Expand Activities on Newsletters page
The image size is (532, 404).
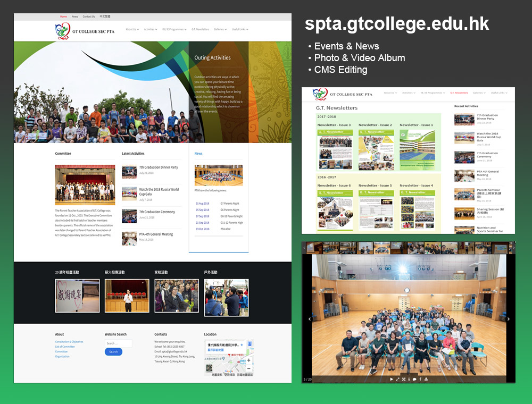[409, 93]
